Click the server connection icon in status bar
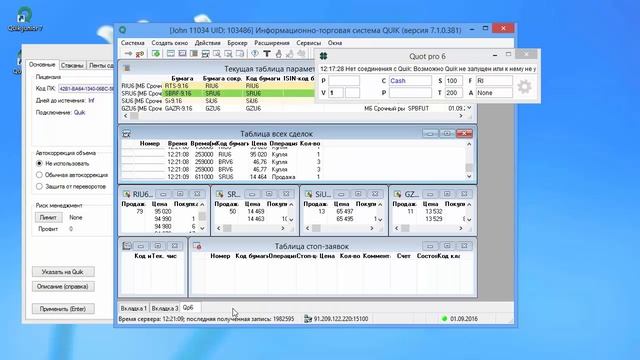 [x=308, y=318]
